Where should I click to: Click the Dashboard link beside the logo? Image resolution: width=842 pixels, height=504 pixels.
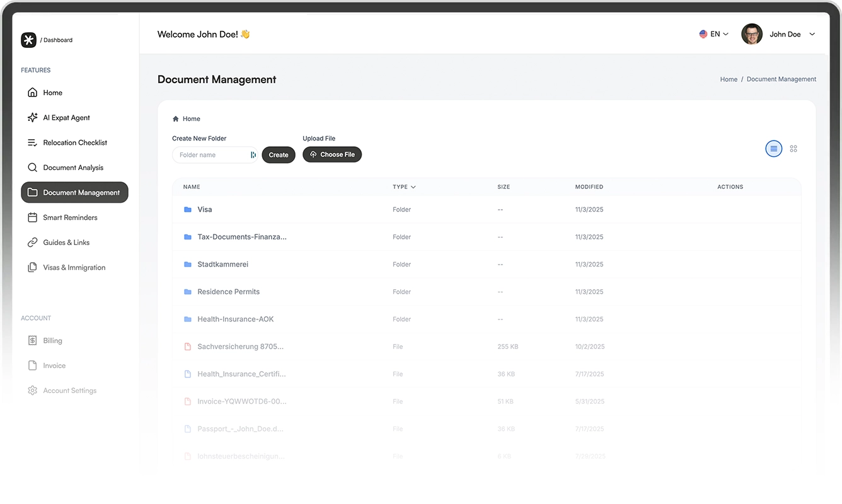(x=58, y=40)
